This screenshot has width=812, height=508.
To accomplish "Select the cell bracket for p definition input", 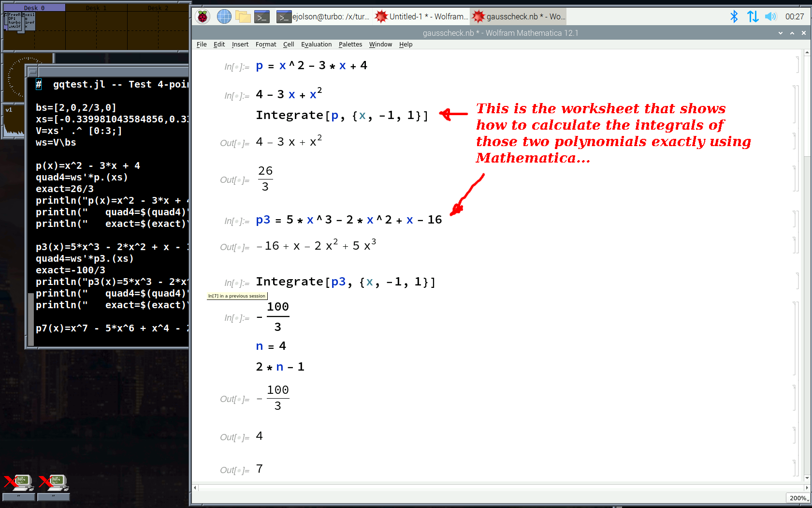I will point(797,65).
